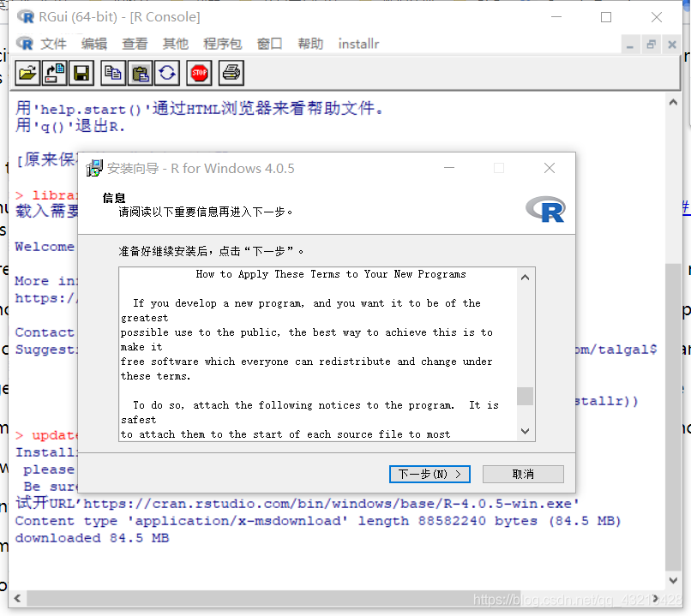Click the RGui title bar R logo

(x=26, y=17)
